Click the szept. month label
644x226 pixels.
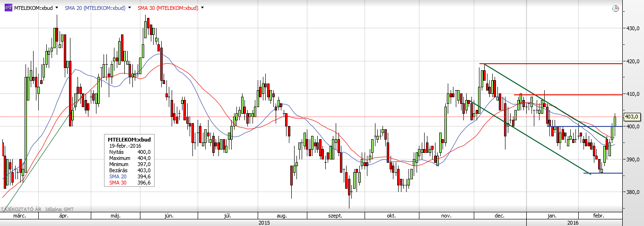pyautogui.click(x=335, y=216)
